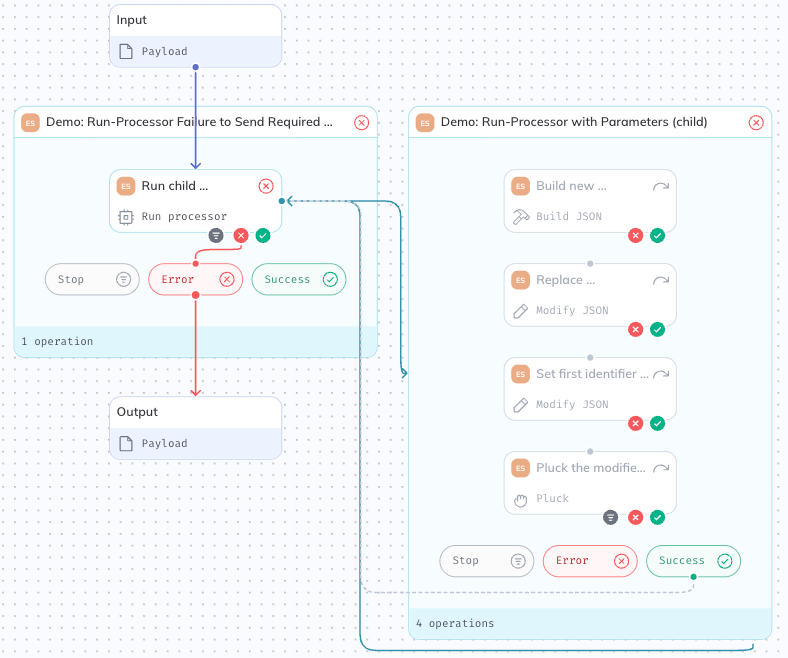Click the ES badge on the Build new node

click(521, 186)
